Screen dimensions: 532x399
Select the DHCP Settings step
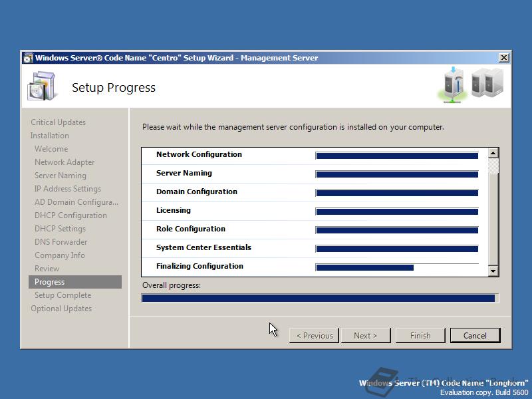pyautogui.click(x=60, y=229)
